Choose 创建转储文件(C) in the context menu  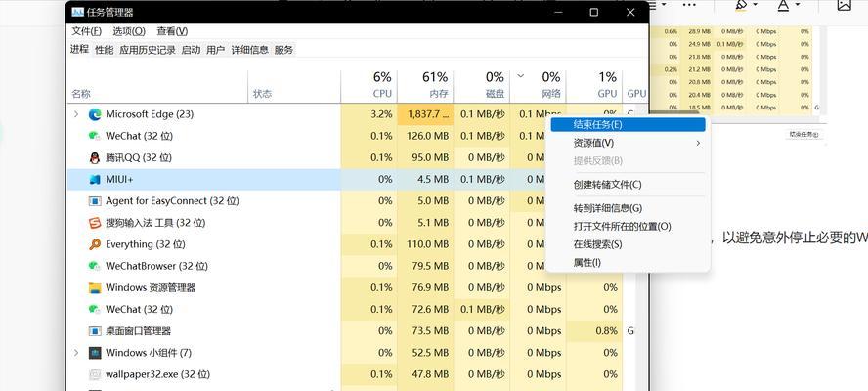tap(628, 185)
